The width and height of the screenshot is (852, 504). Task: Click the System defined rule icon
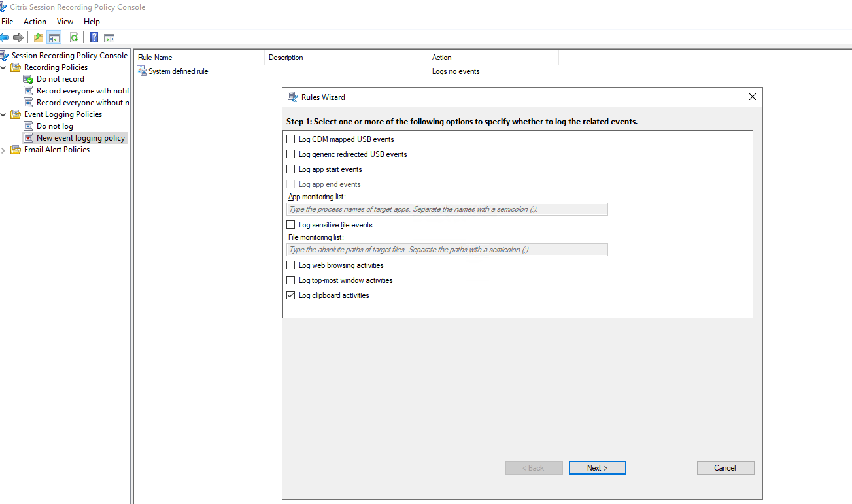pos(142,71)
